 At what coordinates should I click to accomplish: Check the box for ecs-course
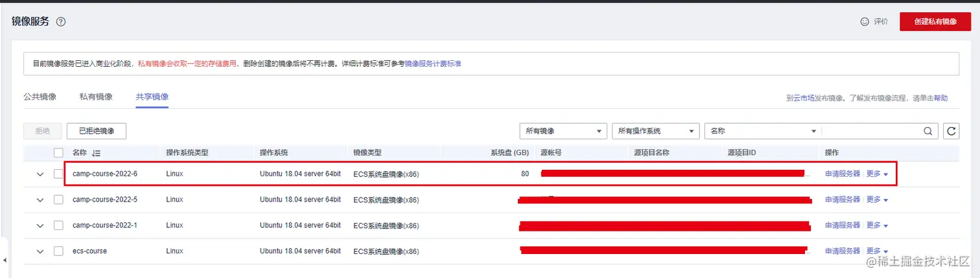click(x=59, y=251)
